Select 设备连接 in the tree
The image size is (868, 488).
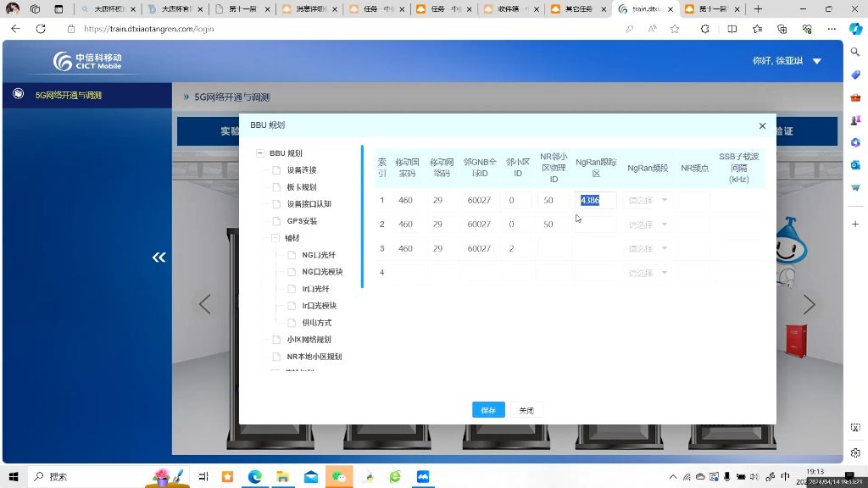[301, 169]
